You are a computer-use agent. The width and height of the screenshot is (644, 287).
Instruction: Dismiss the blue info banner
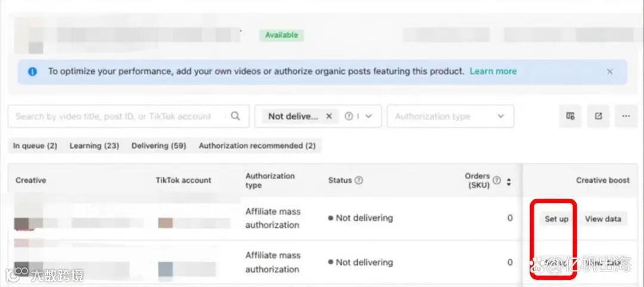(x=610, y=72)
